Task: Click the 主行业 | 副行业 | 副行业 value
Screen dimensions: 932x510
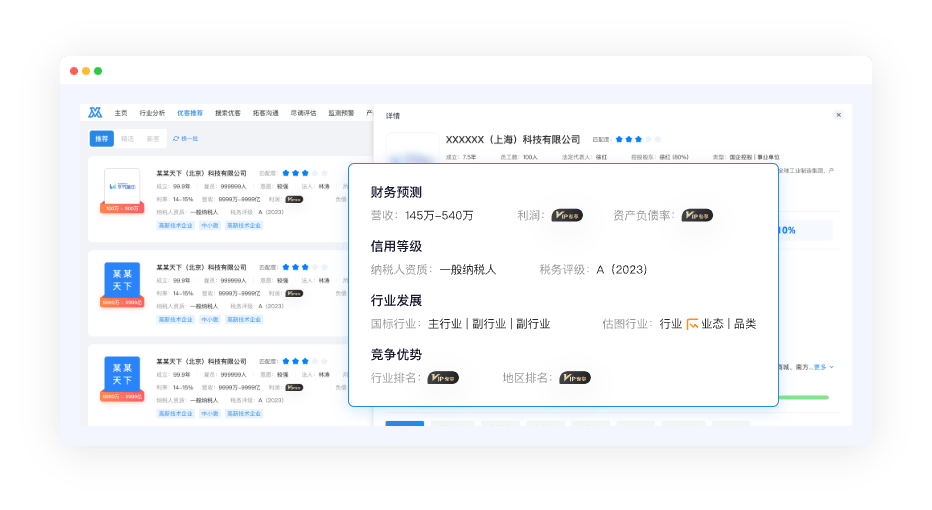Action: (x=489, y=323)
